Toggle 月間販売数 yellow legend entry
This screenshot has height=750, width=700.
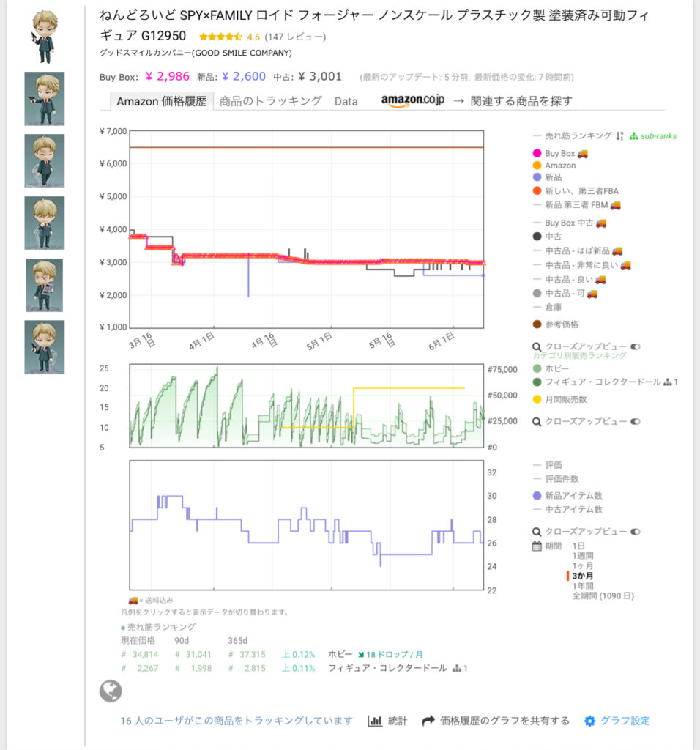(x=560, y=399)
